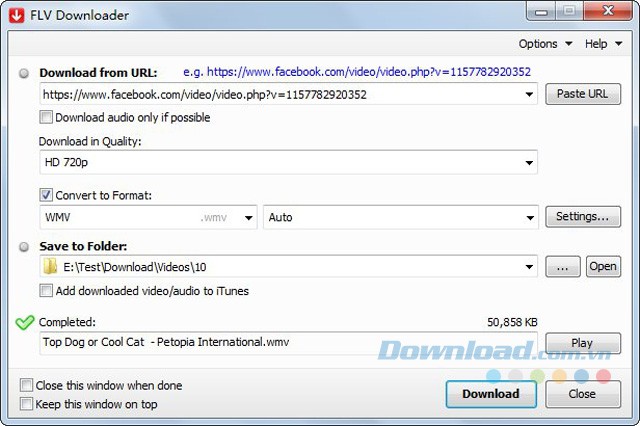Click the FLV Downloader app icon in title bar
This screenshot has width=640, height=426.
(x=16, y=15)
